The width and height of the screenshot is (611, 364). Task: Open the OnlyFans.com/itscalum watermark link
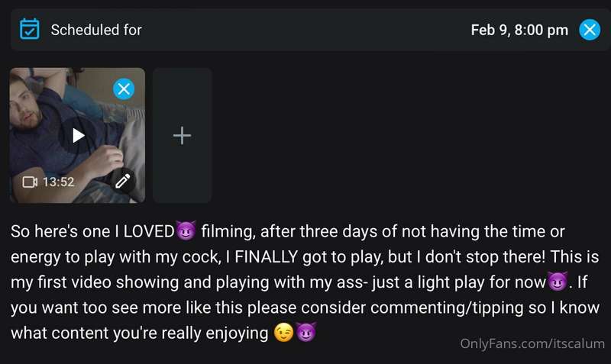532,343
